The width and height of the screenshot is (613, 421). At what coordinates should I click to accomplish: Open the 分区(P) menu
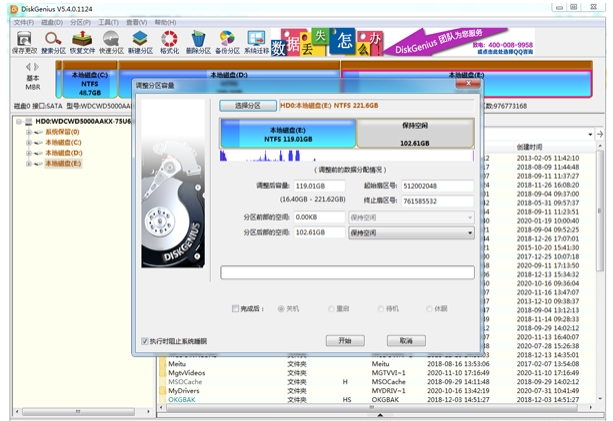[x=81, y=22]
